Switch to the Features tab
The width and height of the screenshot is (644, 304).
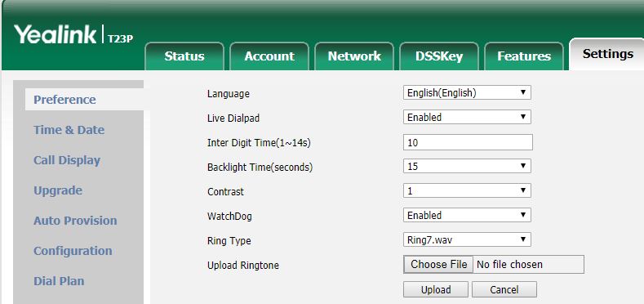coord(524,56)
